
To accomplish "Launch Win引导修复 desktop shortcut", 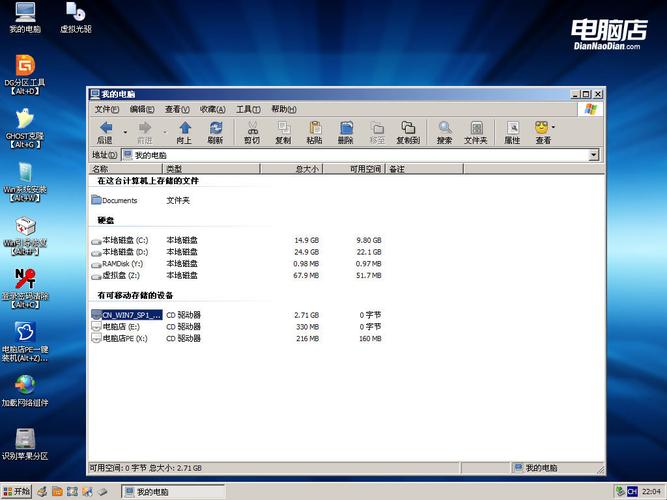I will point(25,236).
